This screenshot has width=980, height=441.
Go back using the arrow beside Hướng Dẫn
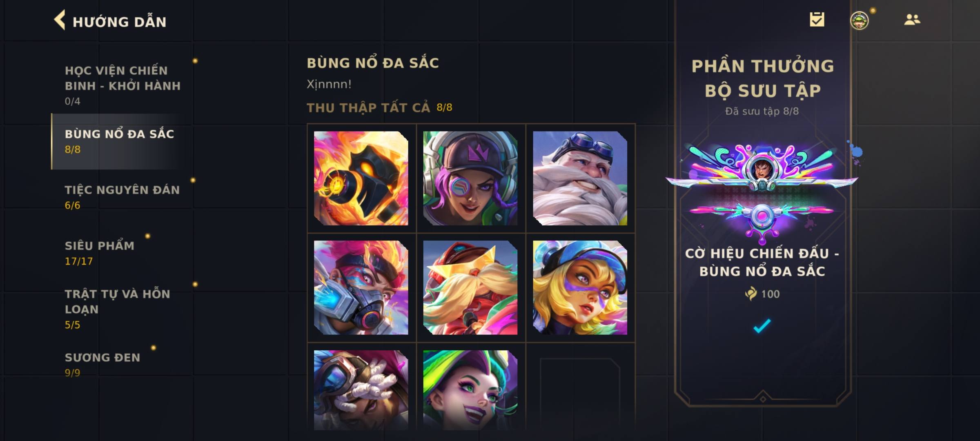pyautogui.click(x=60, y=20)
